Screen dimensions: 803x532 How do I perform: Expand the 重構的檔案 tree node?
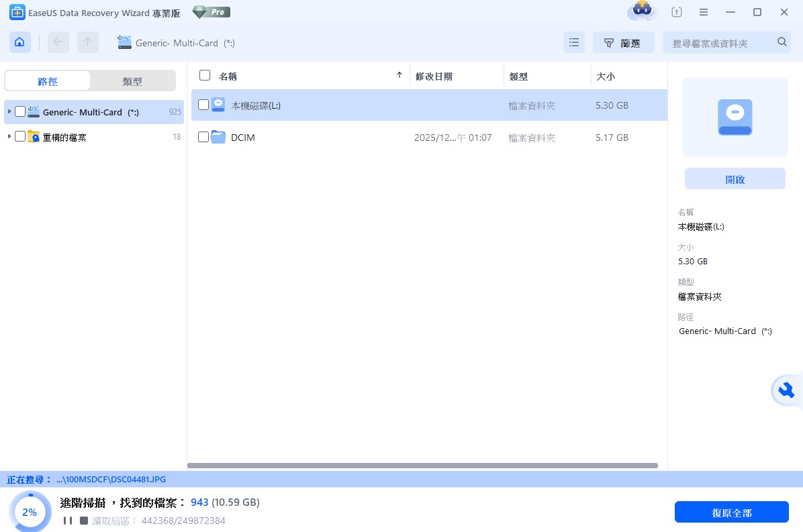(9, 136)
